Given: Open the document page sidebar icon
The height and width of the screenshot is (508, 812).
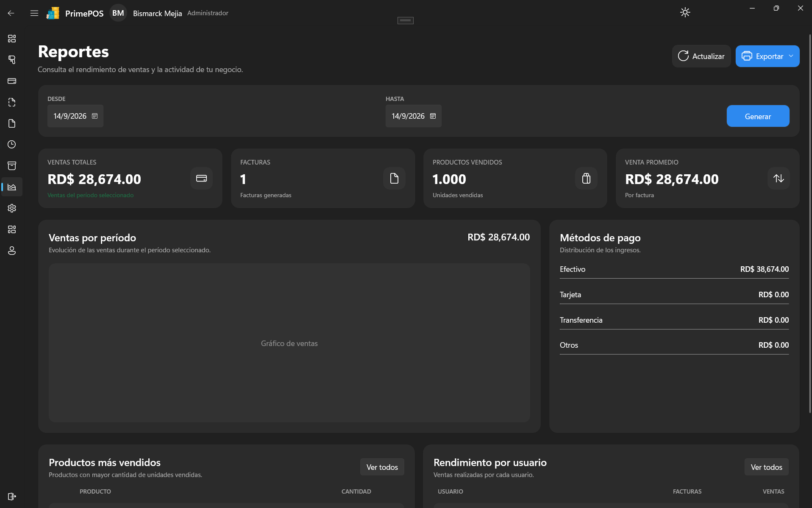Looking at the screenshot, I should pyautogui.click(x=12, y=123).
